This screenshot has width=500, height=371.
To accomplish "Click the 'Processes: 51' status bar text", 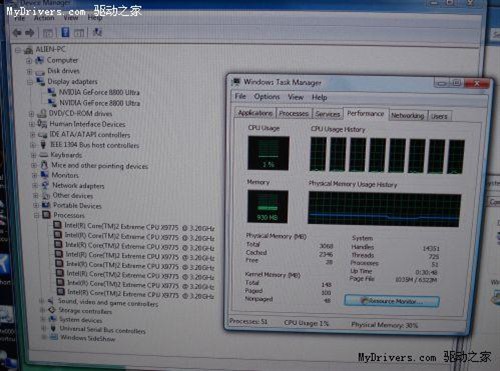I will 248,321.
